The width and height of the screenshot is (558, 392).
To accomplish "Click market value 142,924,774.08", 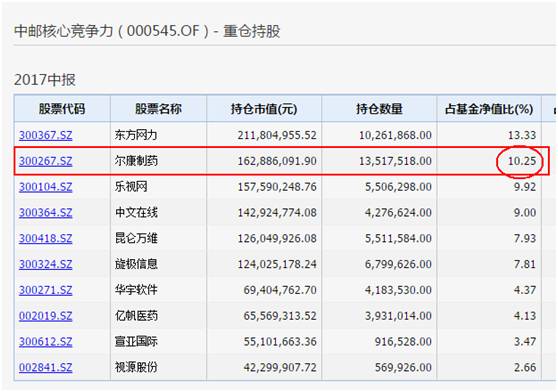I will click(277, 213).
